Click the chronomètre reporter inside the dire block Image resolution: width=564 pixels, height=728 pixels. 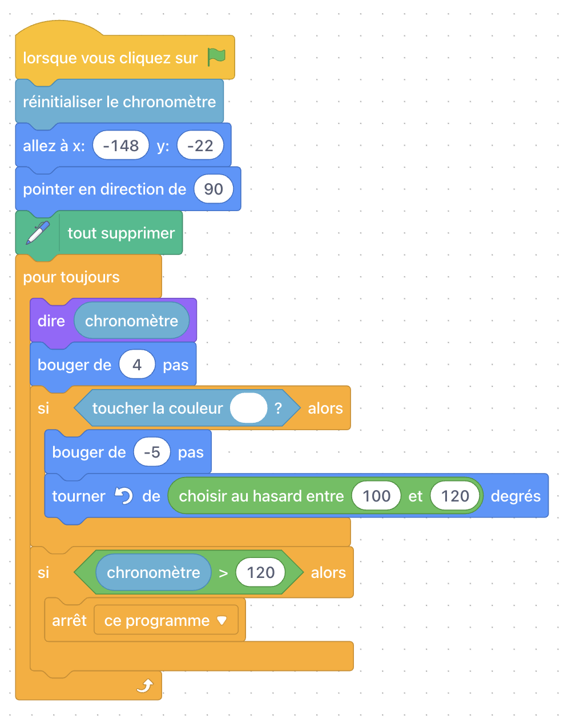tap(132, 321)
